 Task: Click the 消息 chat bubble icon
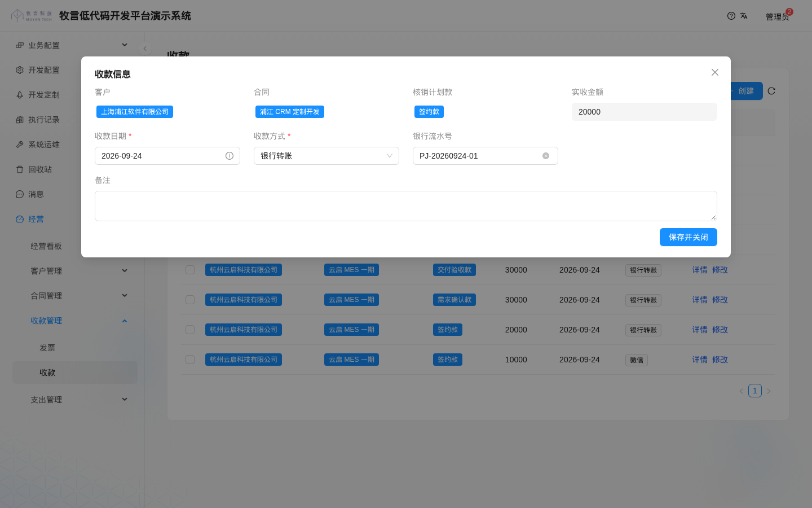pyautogui.click(x=20, y=194)
